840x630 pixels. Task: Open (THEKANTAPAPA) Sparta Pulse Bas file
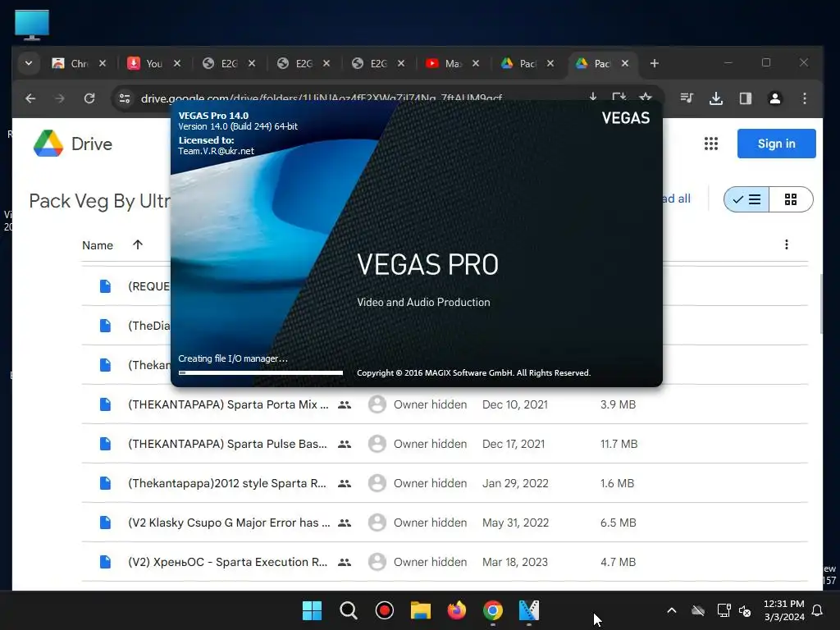click(227, 444)
